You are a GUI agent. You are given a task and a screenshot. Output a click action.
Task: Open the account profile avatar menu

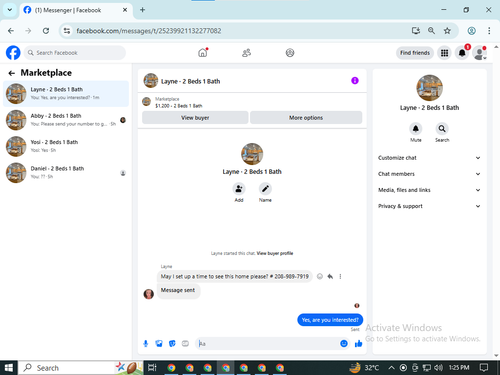pos(479,53)
